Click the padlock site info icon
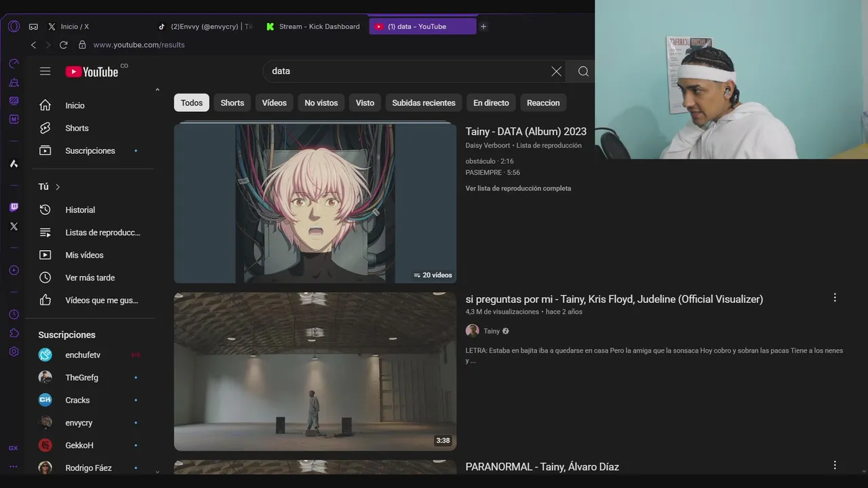Viewport: 868px width, 488px height. (82, 45)
